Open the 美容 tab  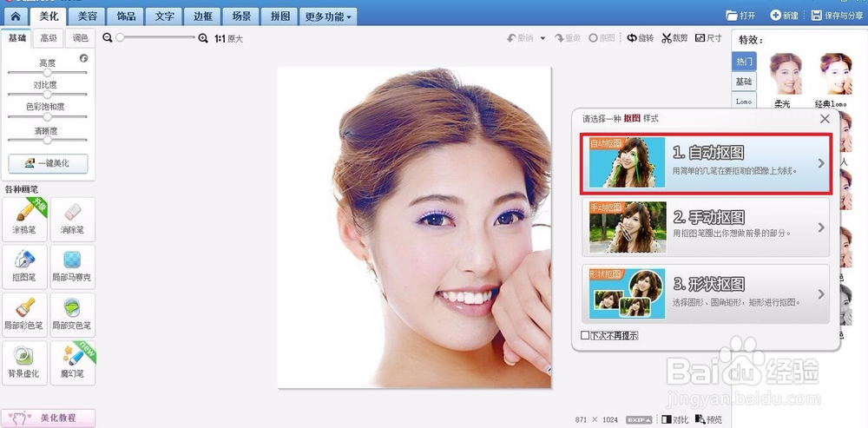[x=88, y=16]
